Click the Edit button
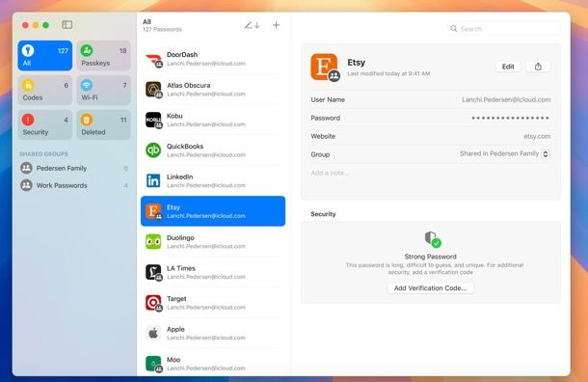Screen dimensions: 588x382 [508, 67]
